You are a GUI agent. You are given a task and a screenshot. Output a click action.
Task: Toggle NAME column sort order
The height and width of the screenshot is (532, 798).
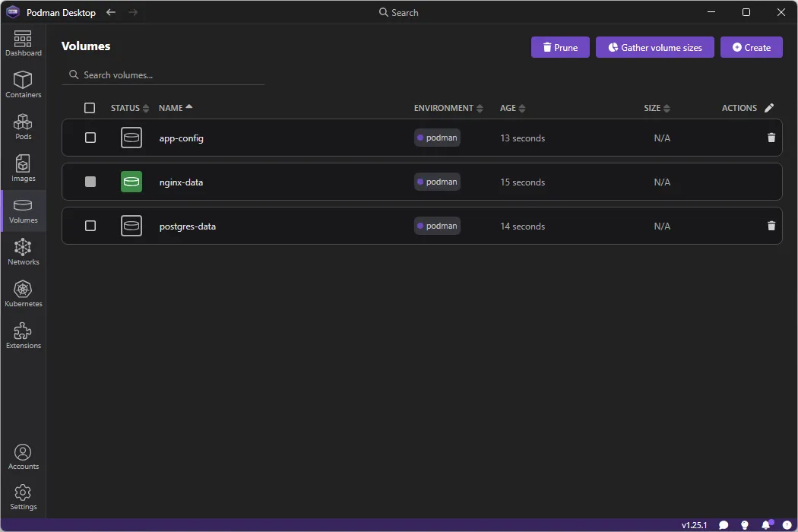(x=176, y=107)
